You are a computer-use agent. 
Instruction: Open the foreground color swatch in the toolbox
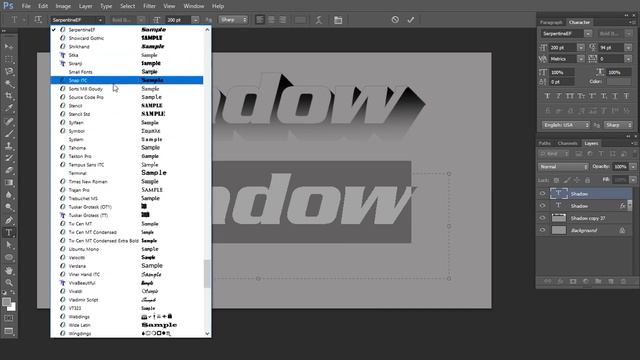click(x=6, y=302)
